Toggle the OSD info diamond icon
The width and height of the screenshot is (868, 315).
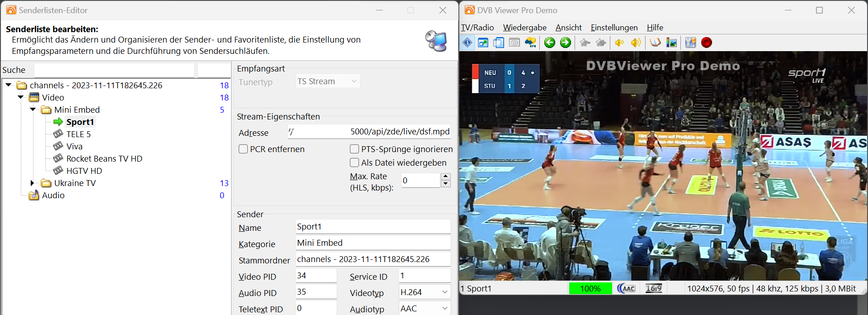tap(467, 43)
